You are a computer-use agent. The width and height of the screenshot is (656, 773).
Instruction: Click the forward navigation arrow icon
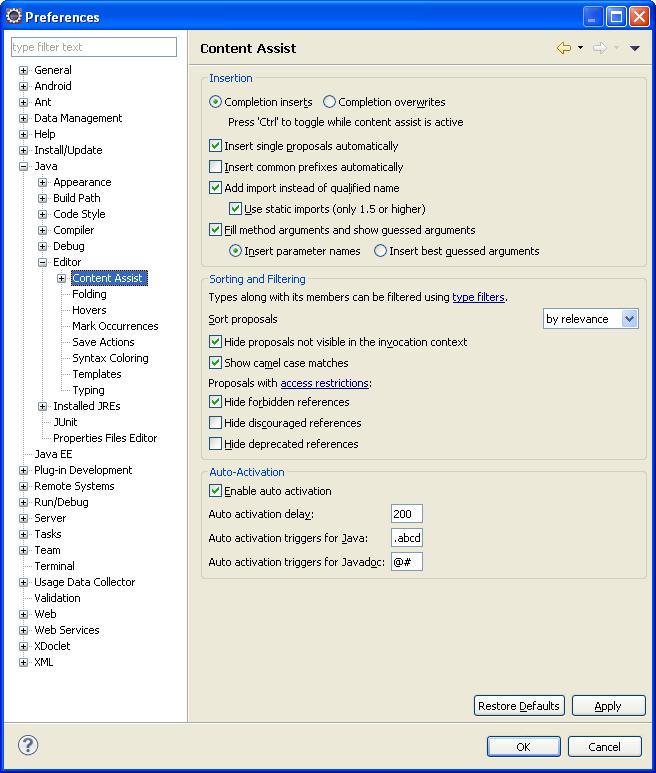599,48
